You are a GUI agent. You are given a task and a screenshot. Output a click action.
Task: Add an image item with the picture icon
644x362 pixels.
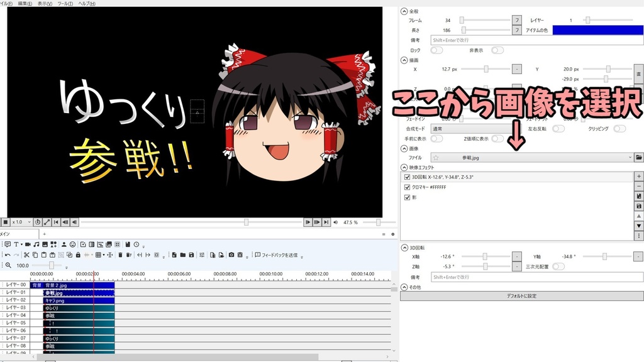click(x=45, y=244)
